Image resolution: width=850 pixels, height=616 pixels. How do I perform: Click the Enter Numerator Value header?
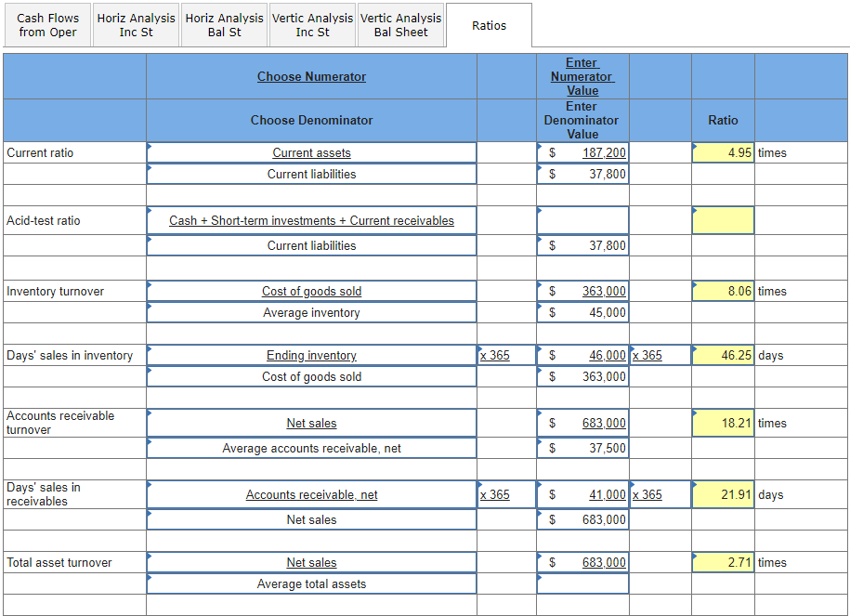coord(582,76)
